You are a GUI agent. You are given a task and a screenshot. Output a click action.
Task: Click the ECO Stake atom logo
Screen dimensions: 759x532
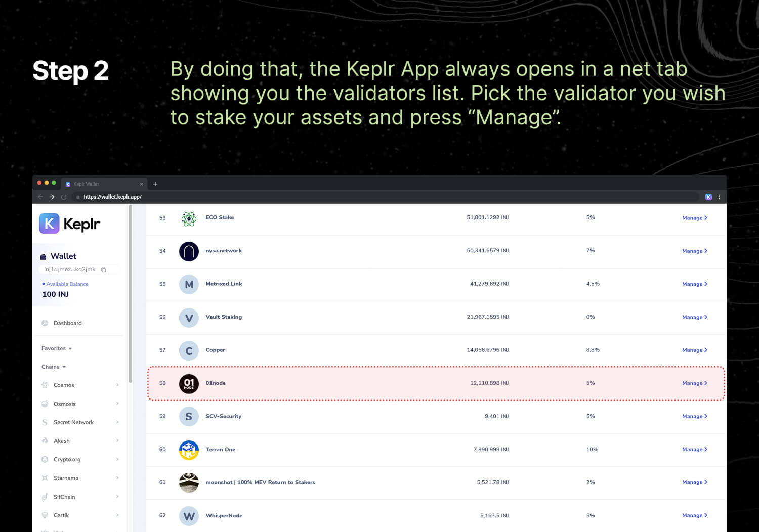click(189, 218)
